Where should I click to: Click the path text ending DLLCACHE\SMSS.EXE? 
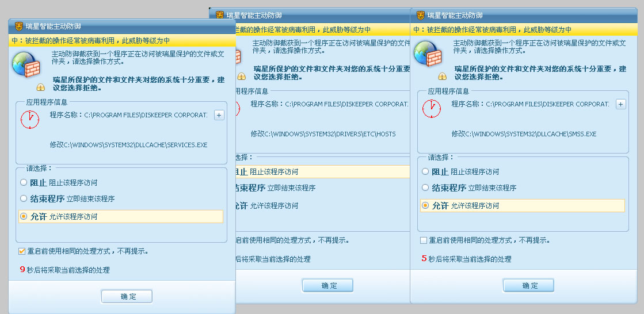tap(524, 134)
